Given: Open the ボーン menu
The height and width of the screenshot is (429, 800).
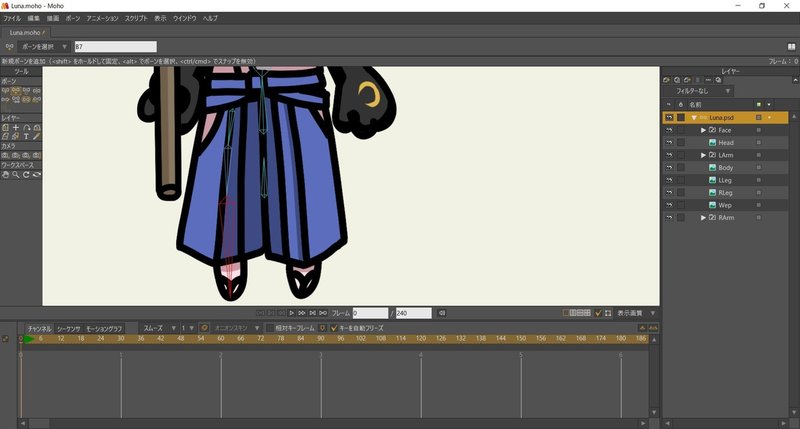Looking at the screenshot, I should click(x=72, y=18).
